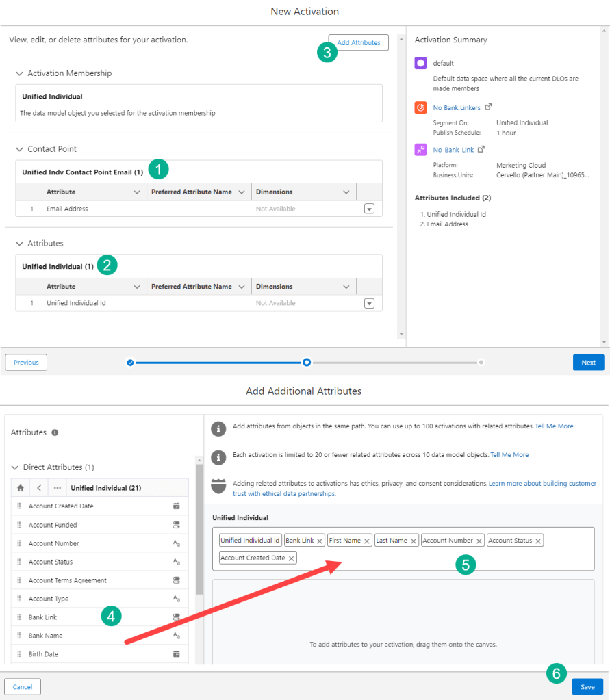This screenshot has height=700, width=610.
Task: Open the row action dropdown for Email Address
Action: pyautogui.click(x=369, y=209)
